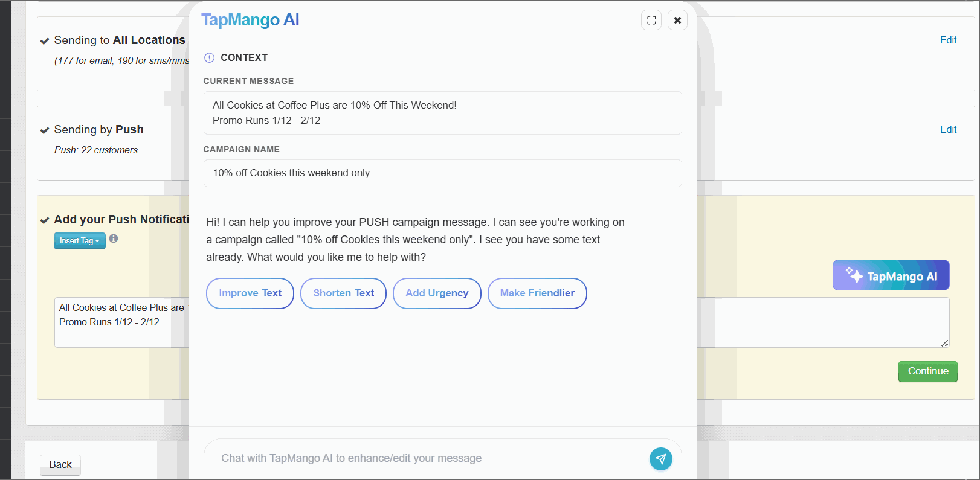Click the CAMPAIGN NAME label
This screenshot has height=480, width=980.
click(242, 149)
